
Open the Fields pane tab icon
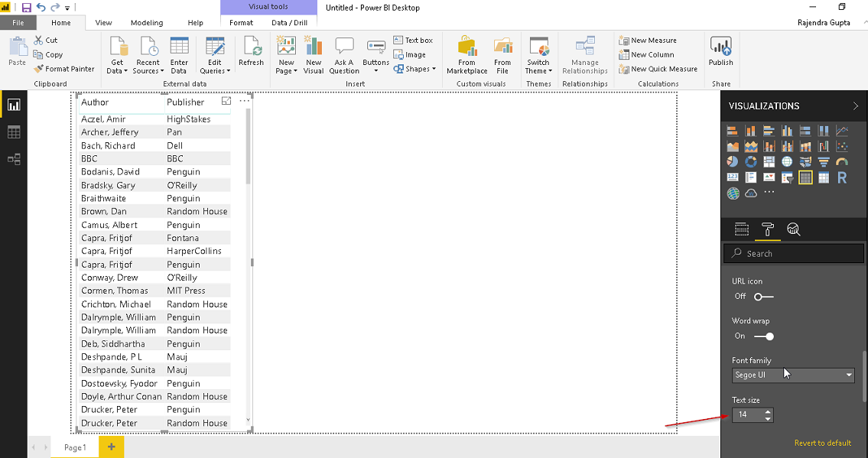(x=741, y=229)
